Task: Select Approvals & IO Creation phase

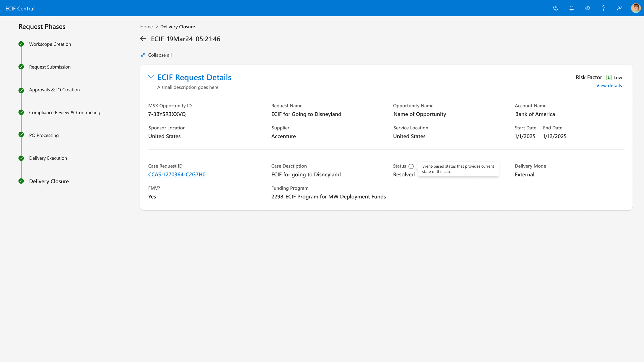Action: point(54,90)
